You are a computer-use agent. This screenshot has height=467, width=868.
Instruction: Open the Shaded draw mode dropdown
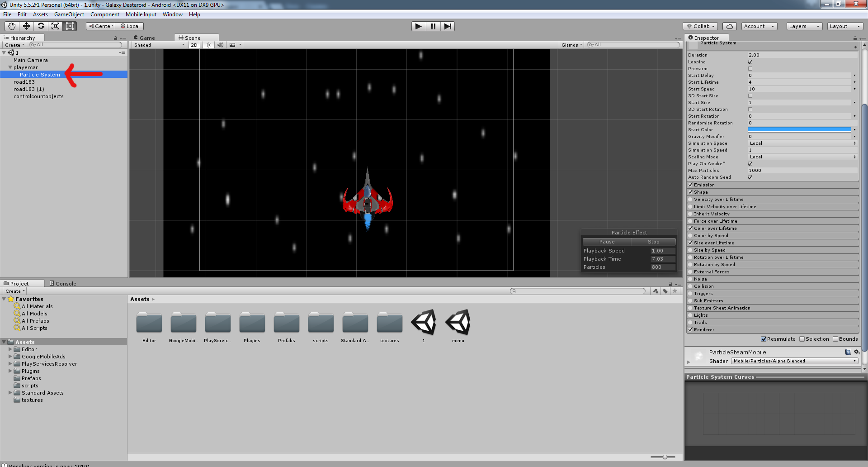point(157,45)
